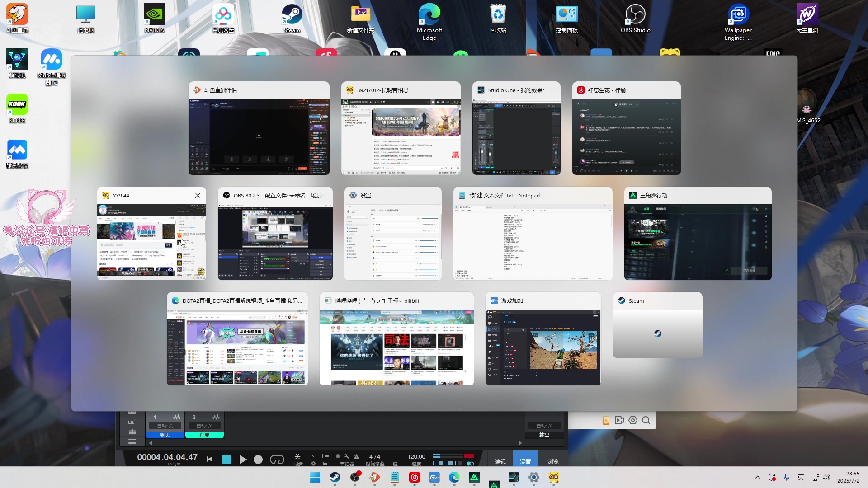Select the 聊天 mixer channel label
This screenshot has width=868, height=488.
165,435
